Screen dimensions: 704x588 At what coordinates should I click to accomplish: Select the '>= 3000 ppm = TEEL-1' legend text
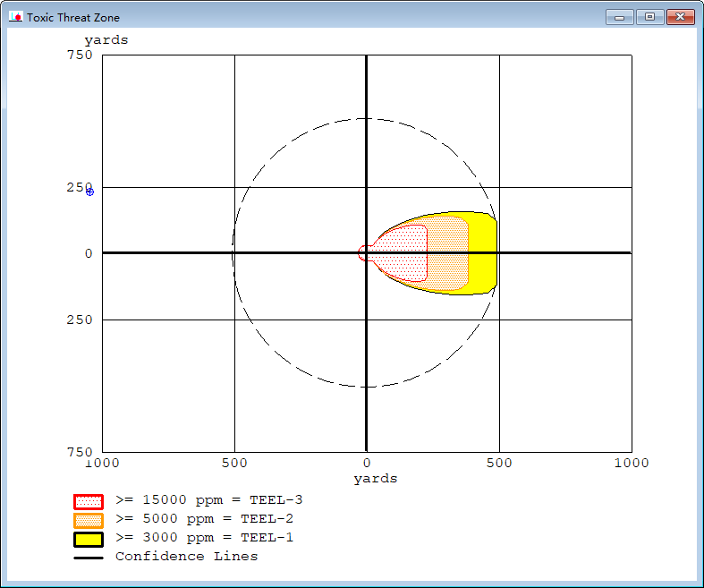(205, 538)
